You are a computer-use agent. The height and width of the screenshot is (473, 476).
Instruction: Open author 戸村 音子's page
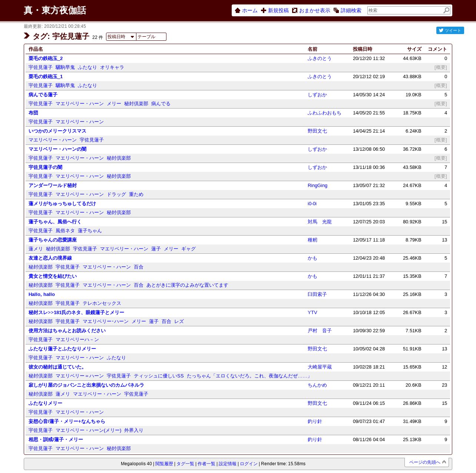(320, 330)
